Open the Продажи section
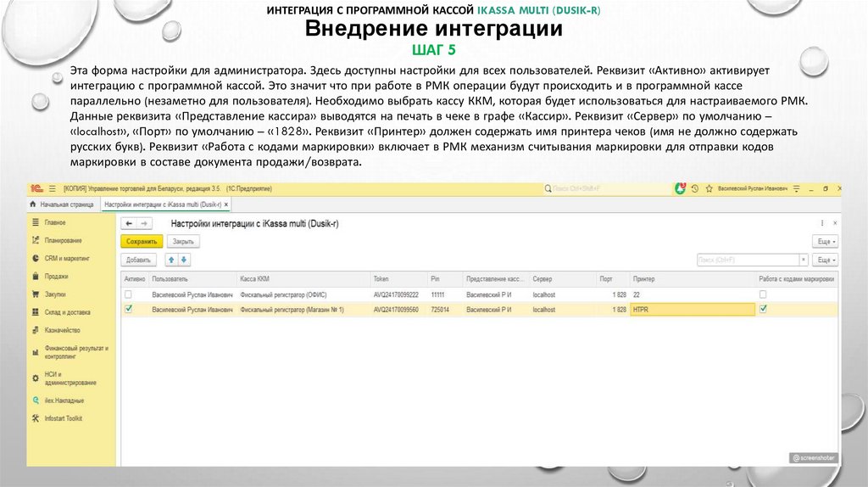The width and height of the screenshot is (868, 487). tap(56, 276)
